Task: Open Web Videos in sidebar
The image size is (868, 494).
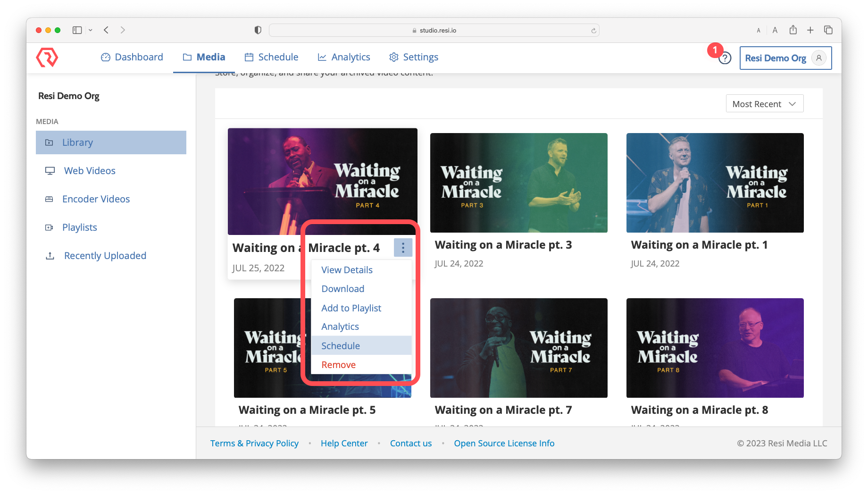Action: [111, 171]
